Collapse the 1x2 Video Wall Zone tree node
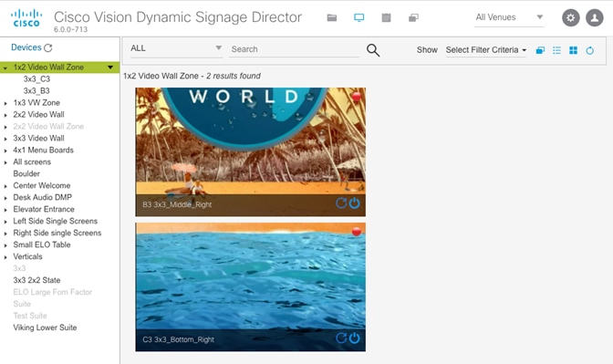The width and height of the screenshot is (613, 364). pyautogui.click(x=5, y=68)
